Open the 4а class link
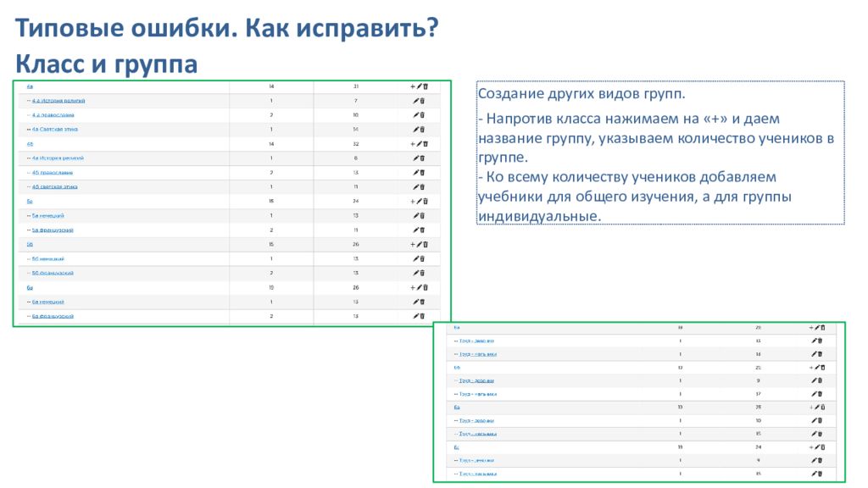 [30, 86]
